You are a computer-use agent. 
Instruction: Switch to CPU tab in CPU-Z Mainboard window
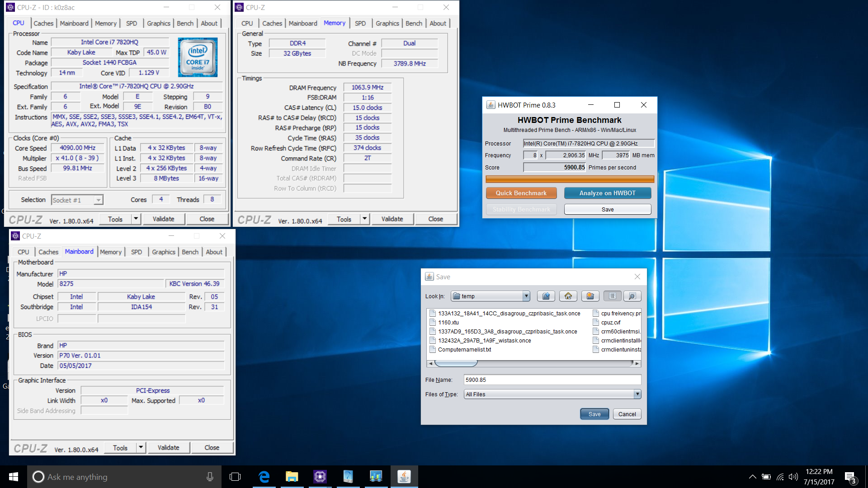click(x=24, y=252)
